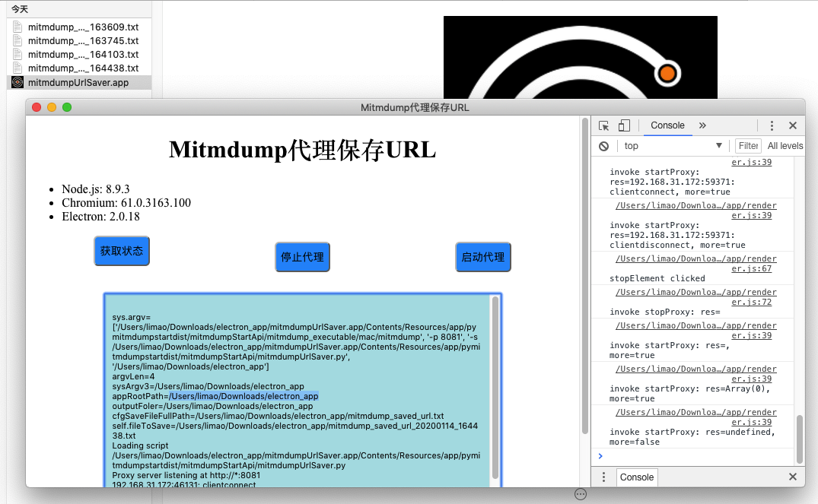This screenshot has height=504, width=818.
Task: Open DevTools three-dot customize menu
Action: 772,125
